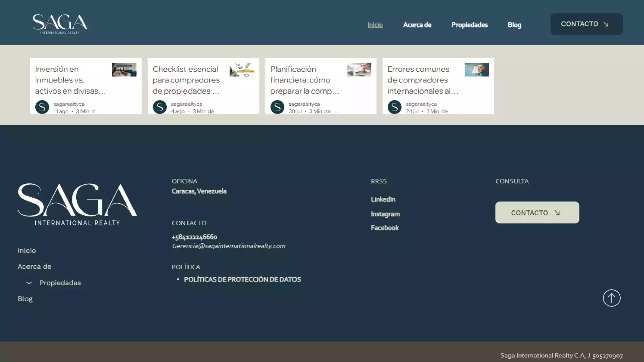Viewport: 644px width, 362px height.
Task: Click the header CONTACTO button
Action: [x=586, y=24]
